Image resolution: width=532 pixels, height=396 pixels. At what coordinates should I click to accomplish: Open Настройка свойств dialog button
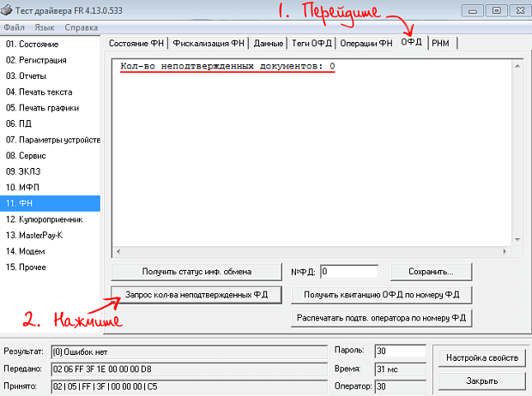481,357
